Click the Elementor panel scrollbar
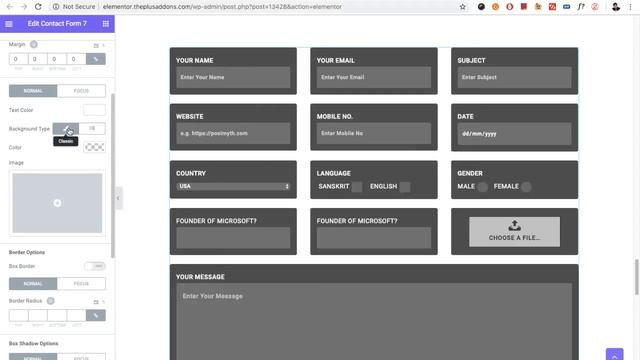This screenshot has width=640, height=360. point(113,176)
